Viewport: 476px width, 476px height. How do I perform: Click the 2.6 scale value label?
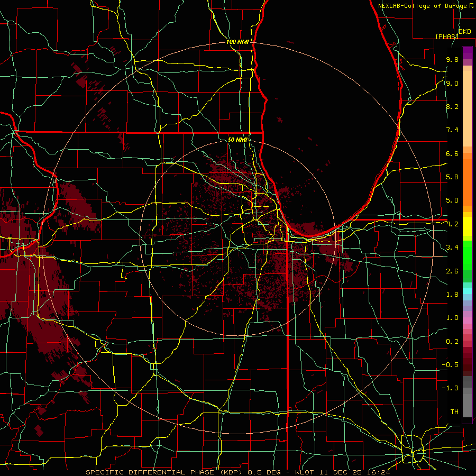pyautogui.click(x=452, y=271)
